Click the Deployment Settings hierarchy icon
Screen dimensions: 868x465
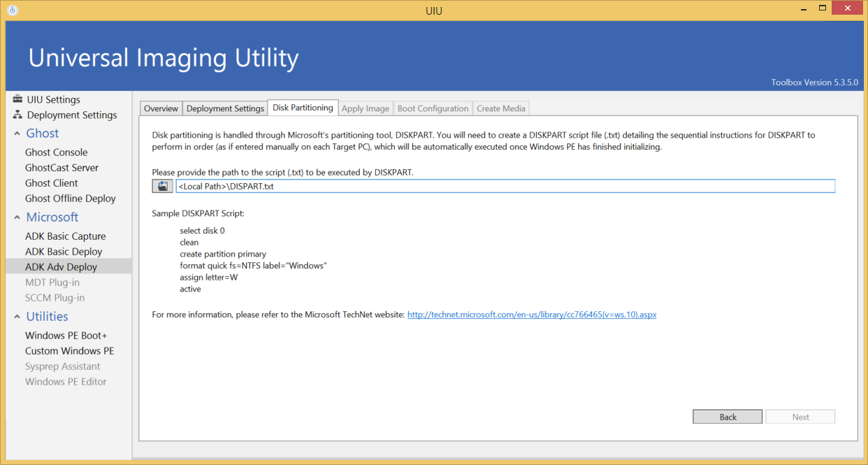(17, 115)
